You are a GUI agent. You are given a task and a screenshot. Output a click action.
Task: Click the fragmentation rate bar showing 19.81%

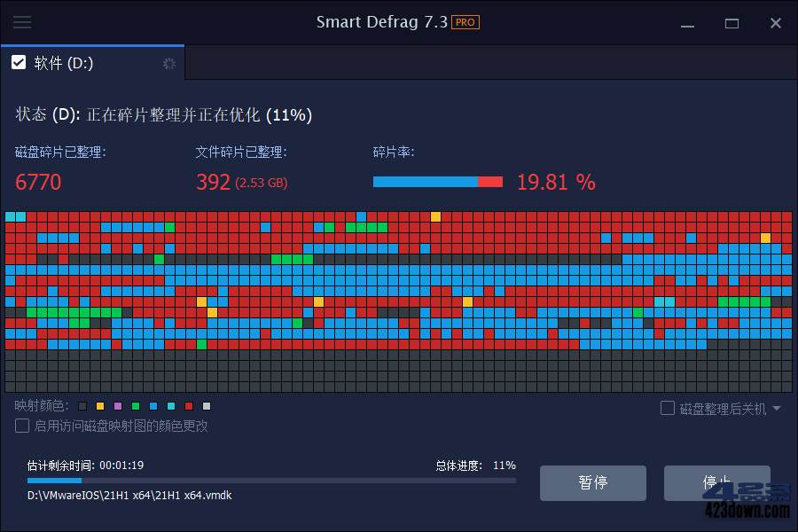coord(438,181)
